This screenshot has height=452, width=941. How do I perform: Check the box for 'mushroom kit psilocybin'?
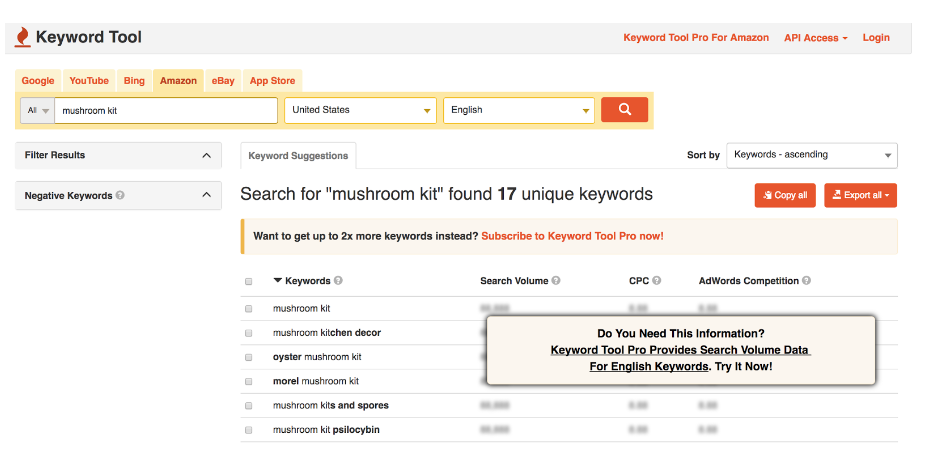click(248, 430)
